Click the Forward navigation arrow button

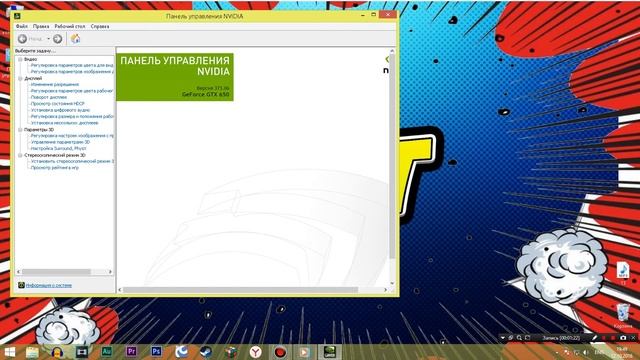tap(58, 39)
